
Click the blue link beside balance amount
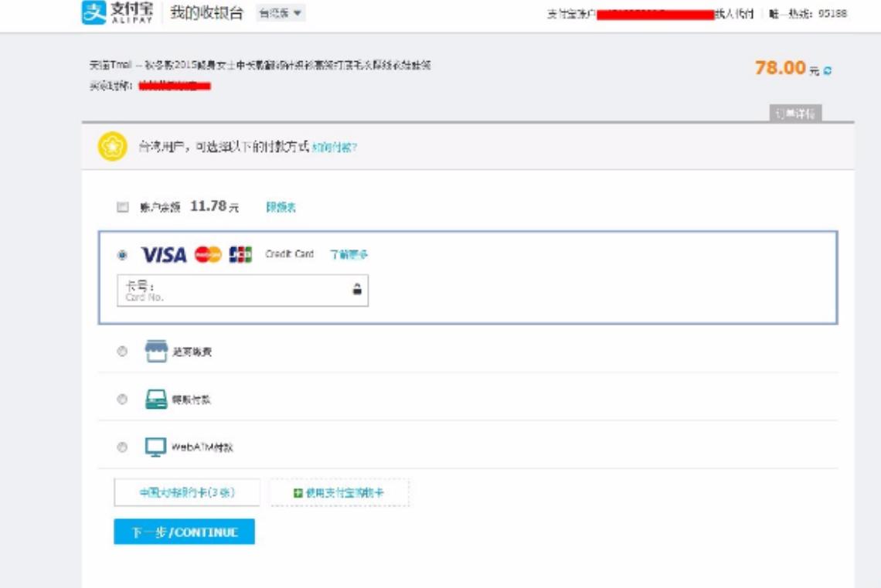coord(281,207)
